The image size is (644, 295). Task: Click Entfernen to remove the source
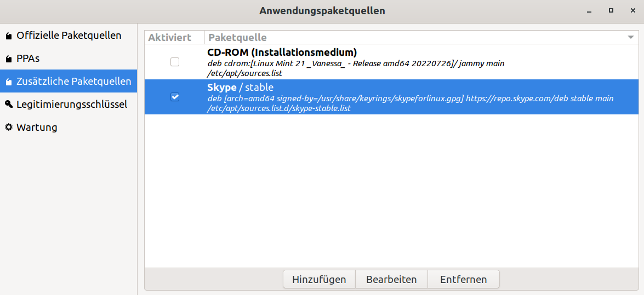pyautogui.click(x=463, y=279)
